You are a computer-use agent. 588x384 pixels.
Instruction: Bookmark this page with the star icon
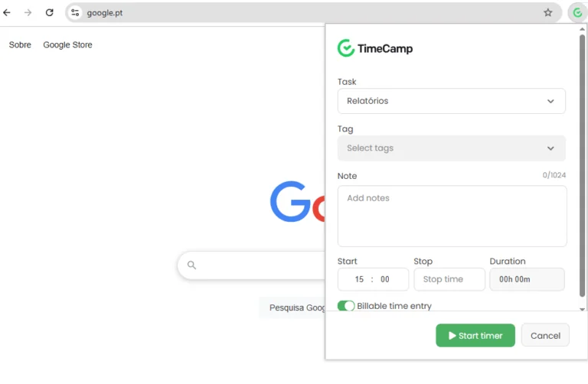coord(548,12)
